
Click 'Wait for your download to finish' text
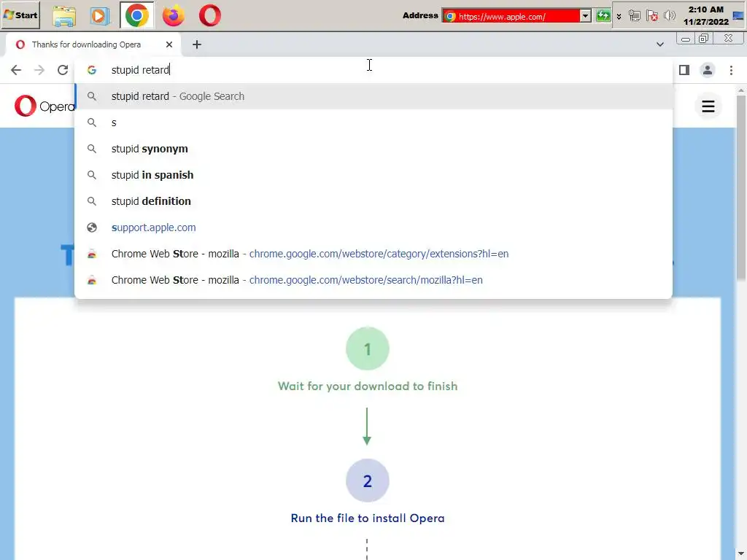coord(368,386)
